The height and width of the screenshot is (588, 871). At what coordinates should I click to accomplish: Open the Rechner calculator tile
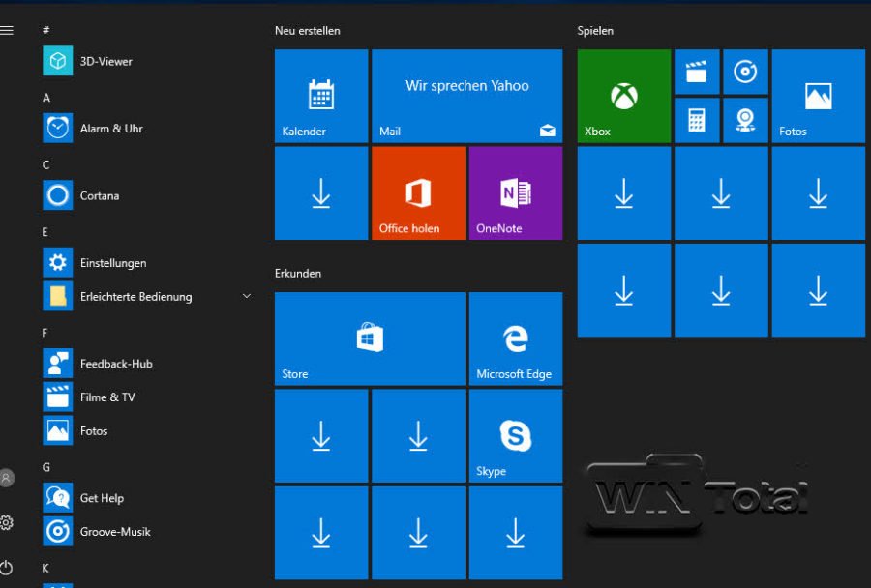coord(697,120)
